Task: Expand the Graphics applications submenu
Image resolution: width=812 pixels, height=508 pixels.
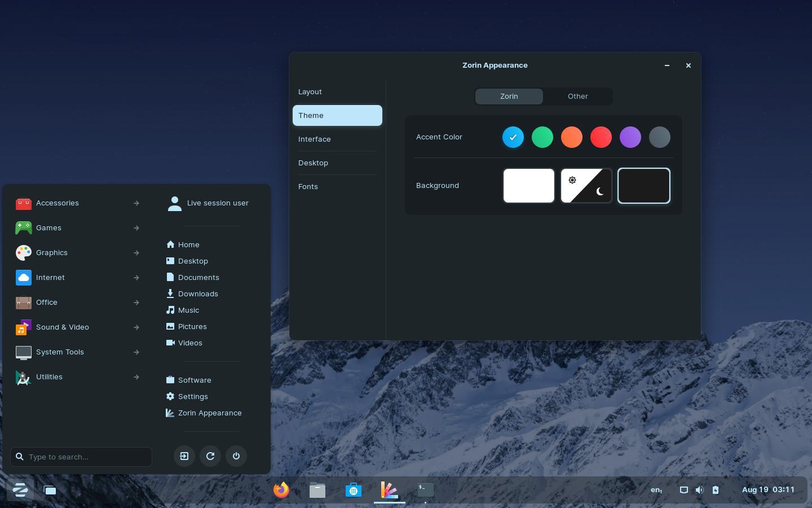Action: (52, 252)
